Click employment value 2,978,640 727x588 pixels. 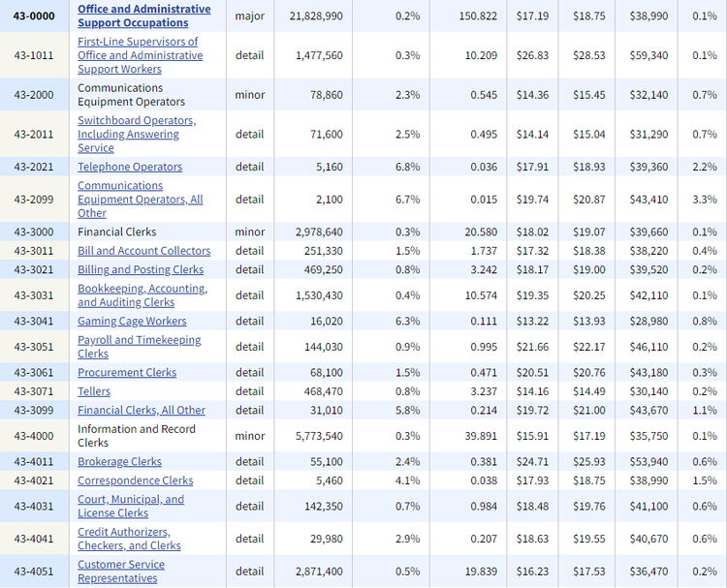click(320, 232)
